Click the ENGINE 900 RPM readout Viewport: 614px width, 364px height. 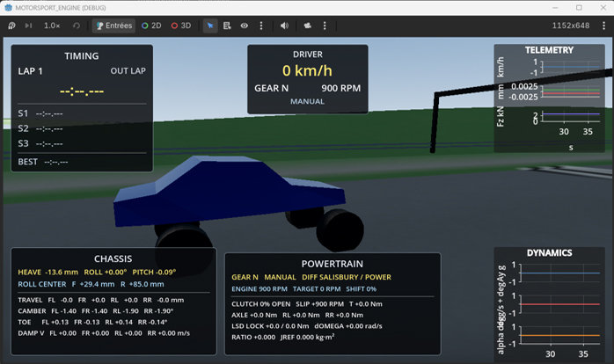259,289
